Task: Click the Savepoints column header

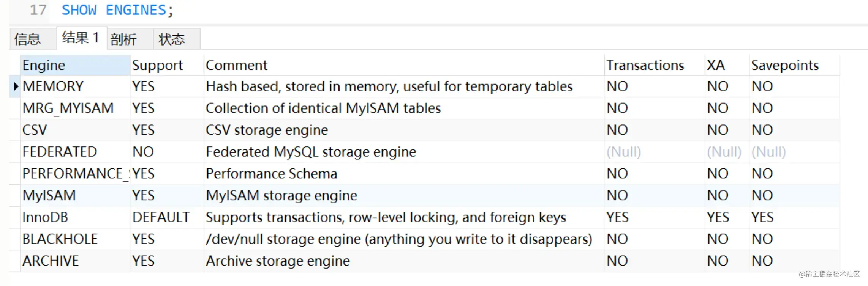Action: [784, 65]
